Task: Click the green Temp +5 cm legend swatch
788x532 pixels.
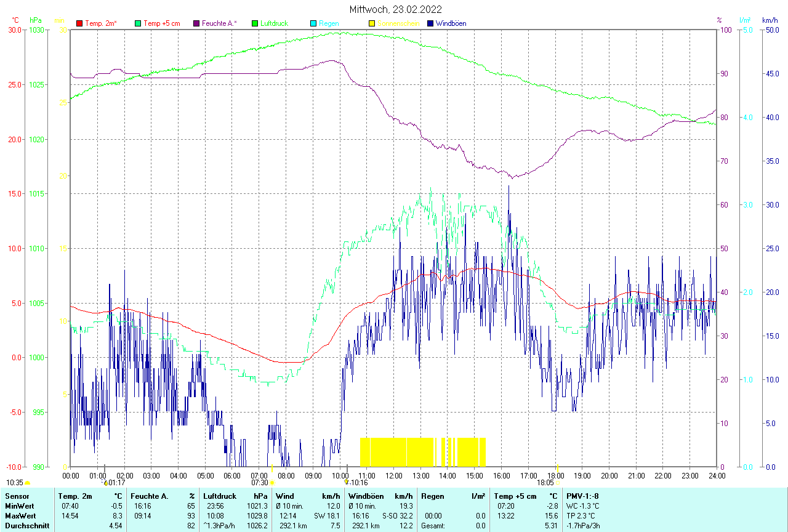Action: [x=138, y=23]
